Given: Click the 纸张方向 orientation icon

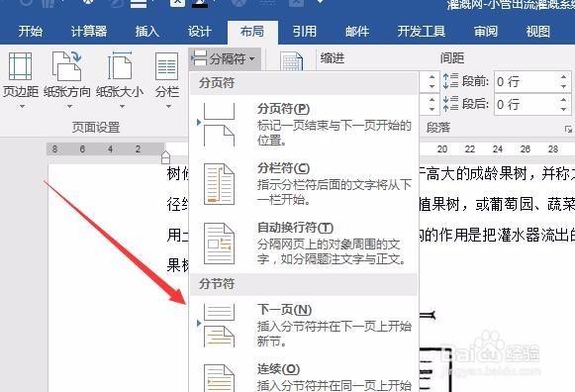Looking at the screenshot, I should 66,66.
